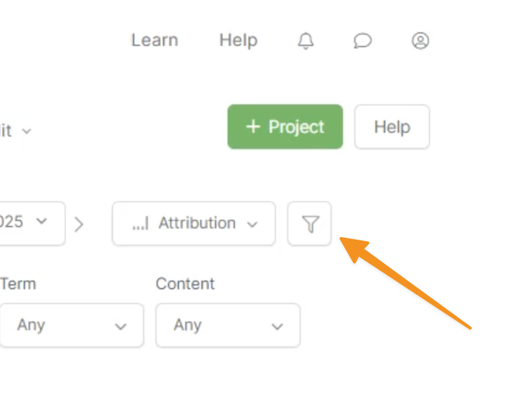
Task: Click the chevron in the Term dropdown
Action: click(x=121, y=327)
